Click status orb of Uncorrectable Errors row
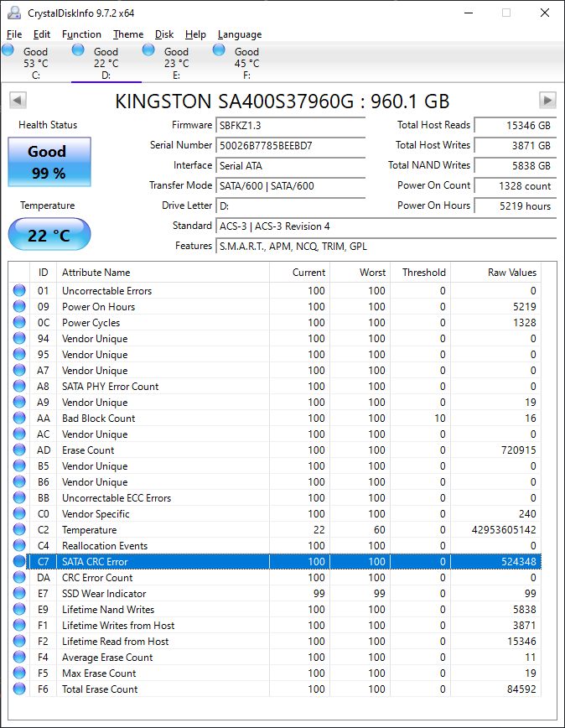This screenshot has width=565, height=728. tap(19, 290)
